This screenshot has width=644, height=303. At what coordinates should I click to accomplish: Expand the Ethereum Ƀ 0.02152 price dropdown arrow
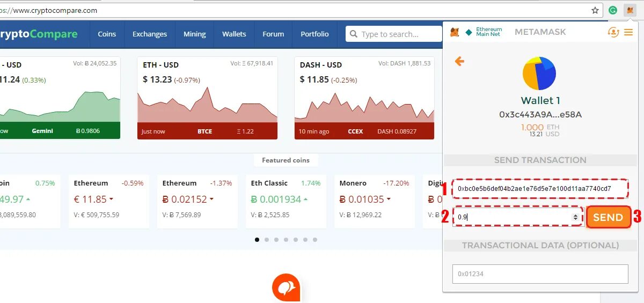(x=211, y=199)
